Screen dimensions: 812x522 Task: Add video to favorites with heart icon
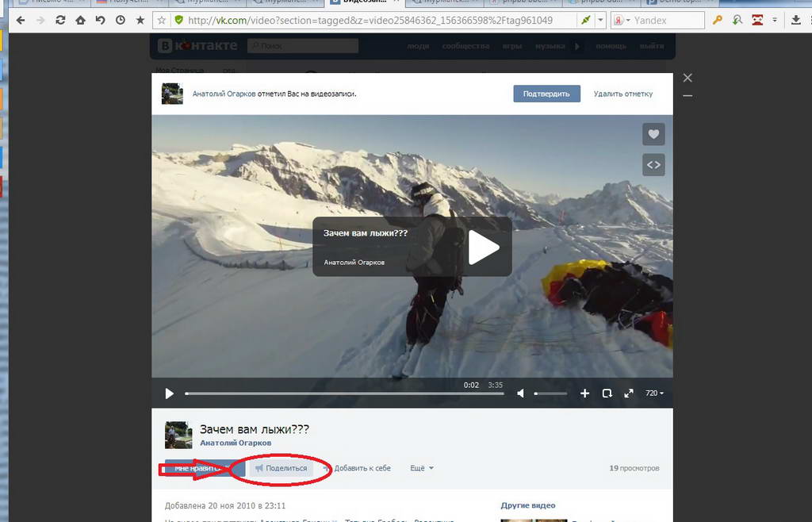click(653, 135)
